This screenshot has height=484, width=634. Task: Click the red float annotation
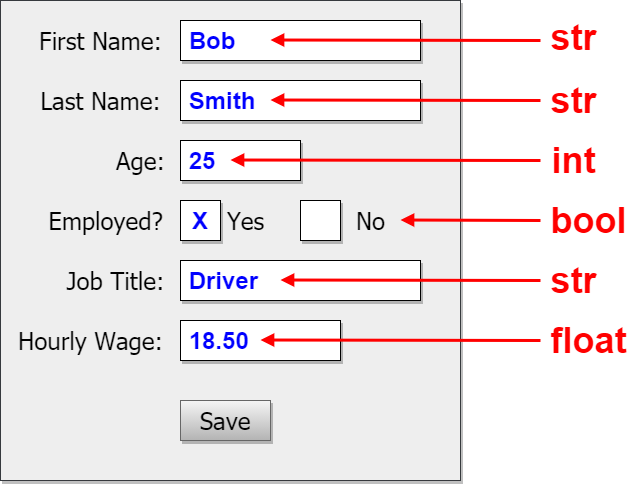click(589, 340)
